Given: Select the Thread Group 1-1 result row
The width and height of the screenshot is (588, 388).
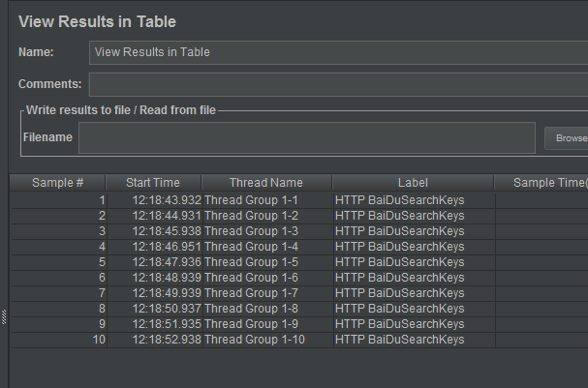Looking at the screenshot, I should click(x=299, y=200).
